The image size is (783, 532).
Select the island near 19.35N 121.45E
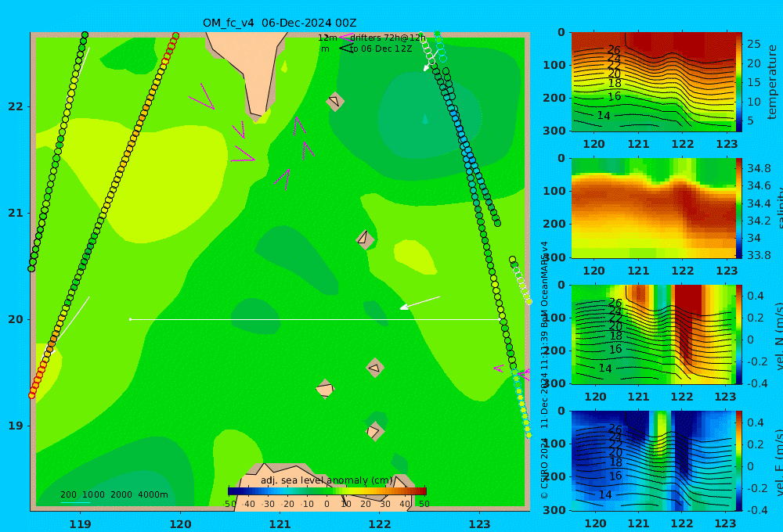(x=325, y=389)
